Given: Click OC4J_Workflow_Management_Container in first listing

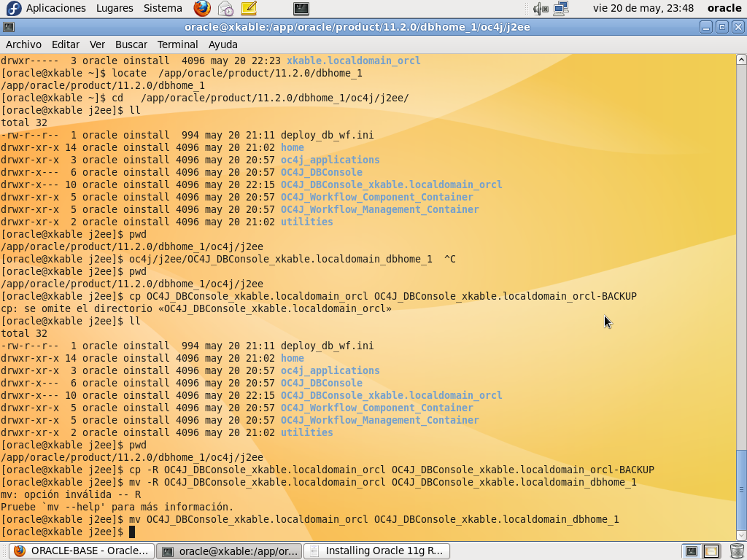Looking at the screenshot, I should tap(379, 209).
